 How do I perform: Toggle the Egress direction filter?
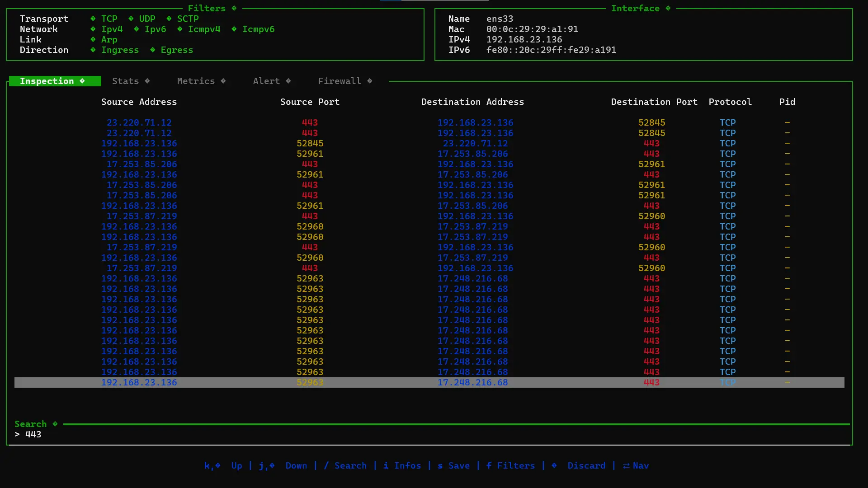177,50
